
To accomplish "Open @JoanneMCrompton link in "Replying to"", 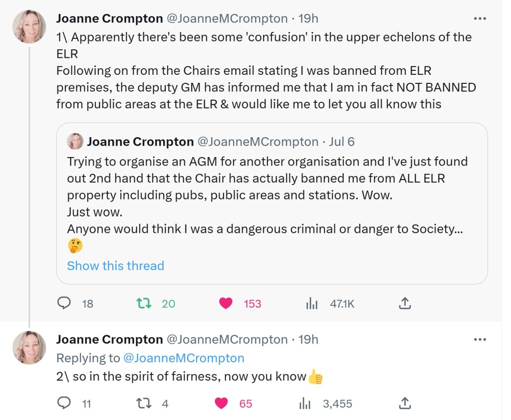I will (184, 358).
